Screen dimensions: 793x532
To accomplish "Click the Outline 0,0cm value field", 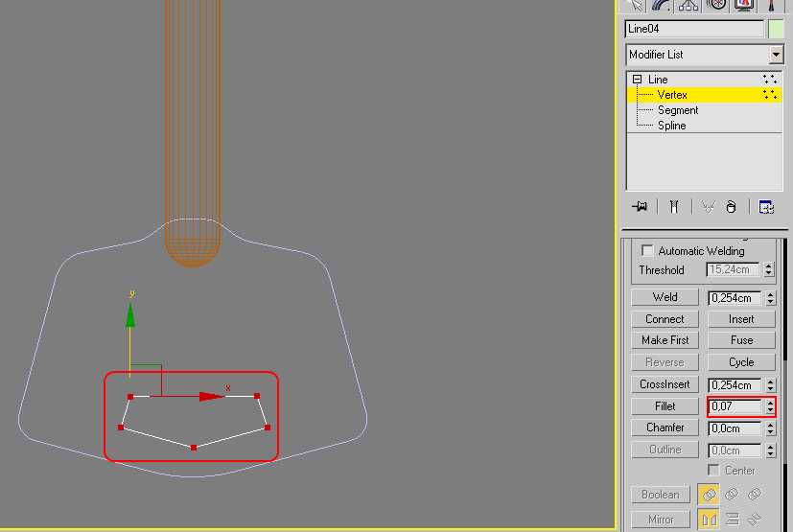I will 735,451.
